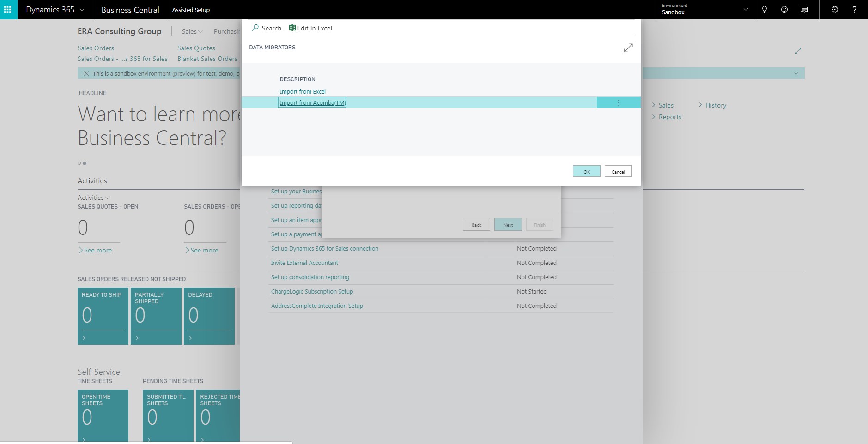Click the Search magnifier in Data Migrators
This screenshot has width=868, height=444.
[x=255, y=28]
